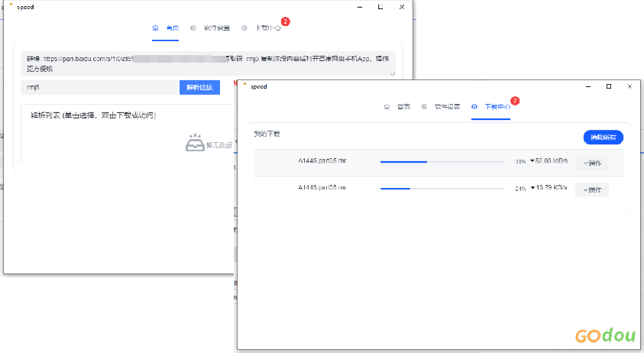Click red badge 2 on back window's 下载中心 tab
644x353 pixels.
click(x=286, y=22)
